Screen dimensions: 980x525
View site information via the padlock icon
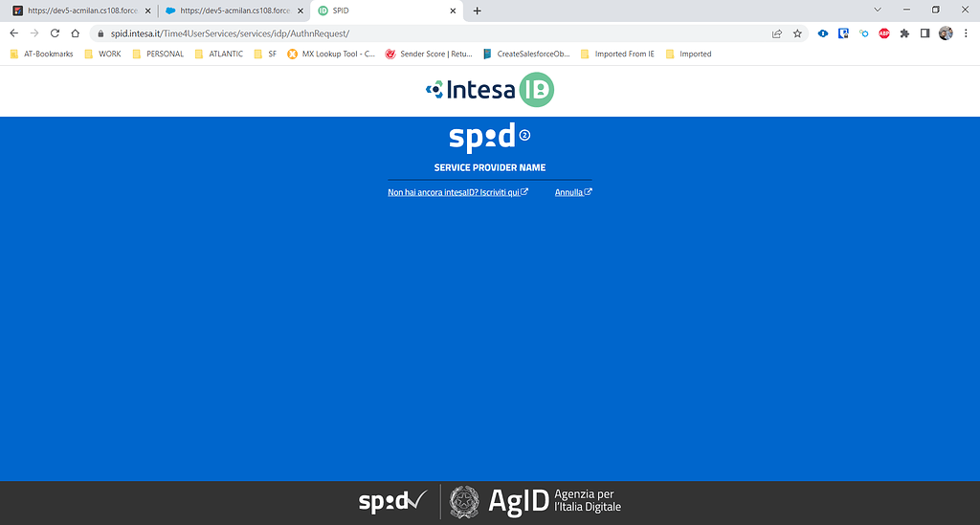pyautogui.click(x=100, y=33)
